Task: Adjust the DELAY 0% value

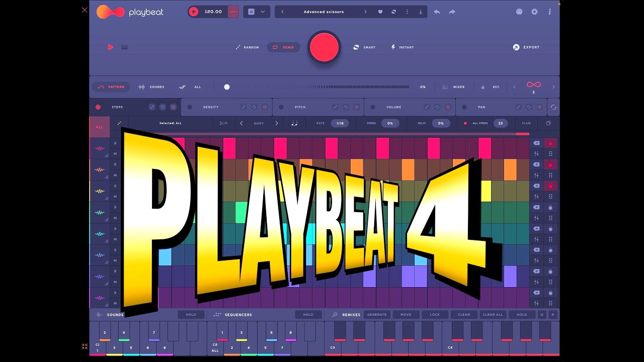Action: click(441, 123)
